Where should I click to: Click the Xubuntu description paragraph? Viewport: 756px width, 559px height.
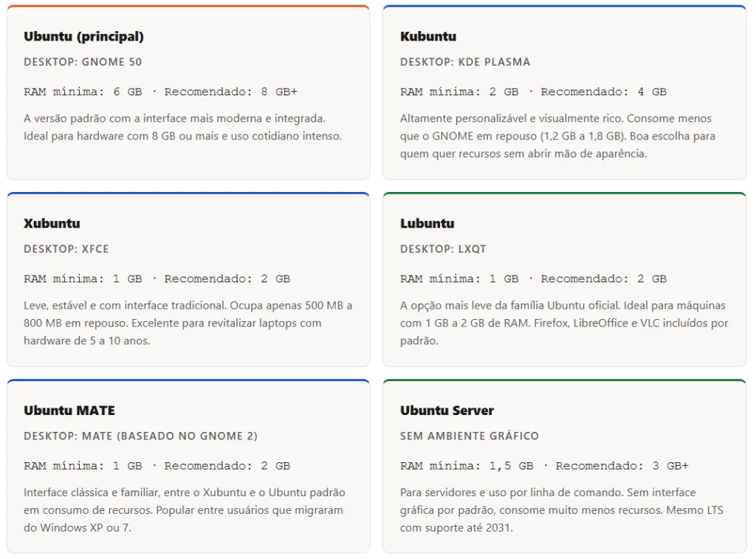188,323
